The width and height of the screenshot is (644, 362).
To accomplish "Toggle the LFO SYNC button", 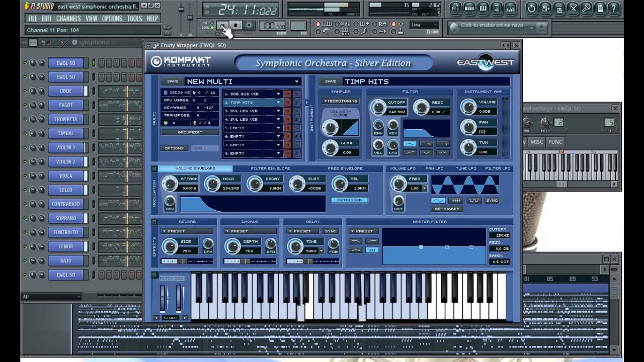I will click(492, 201).
